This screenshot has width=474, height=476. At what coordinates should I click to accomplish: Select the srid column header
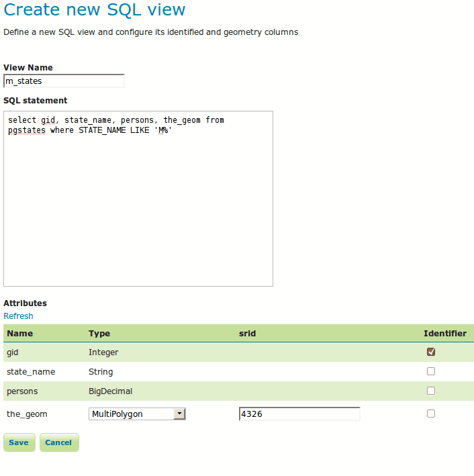tap(247, 334)
